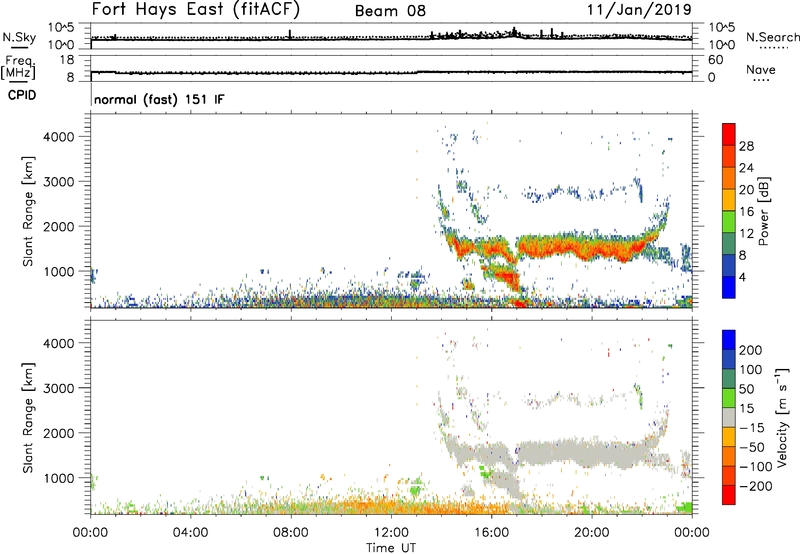
Task: Select the Power colorbar segment between 24 and 28
Action: pyautogui.click(x=729, y=157)
